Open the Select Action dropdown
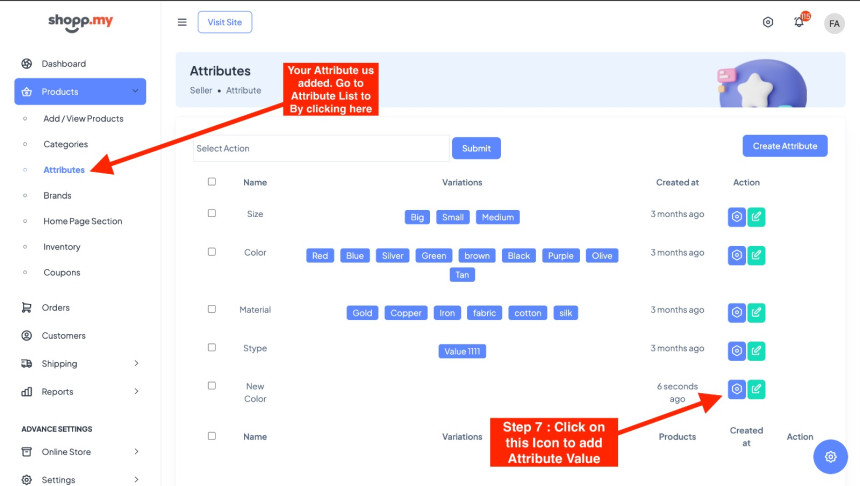This screenshot has height=486, width=860. point(320,148)
